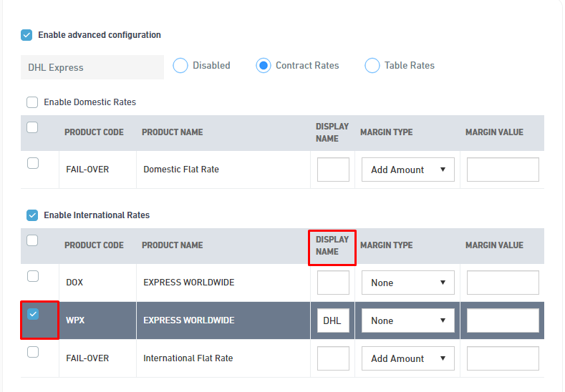The width and height of the screenshot is (565, 392).
Task: Open margin type dropdown for International Flat Rate
Action: (408, 358)
